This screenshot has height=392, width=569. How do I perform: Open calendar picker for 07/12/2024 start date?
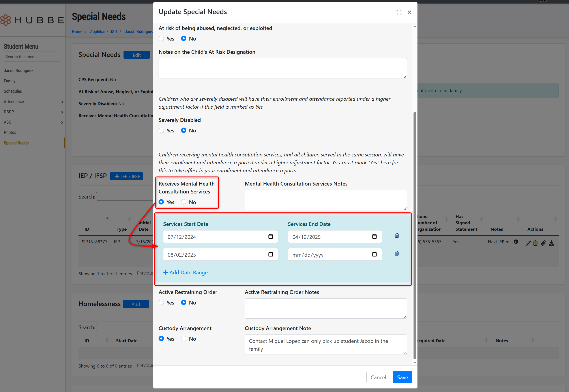pyautogui.click(x=270, y=236)
